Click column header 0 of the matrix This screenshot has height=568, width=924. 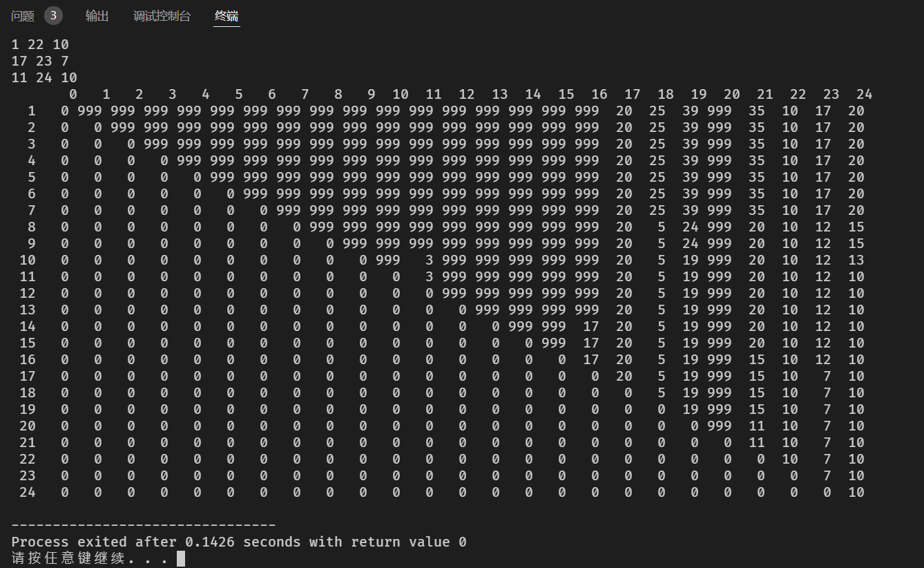click(73, 95)
